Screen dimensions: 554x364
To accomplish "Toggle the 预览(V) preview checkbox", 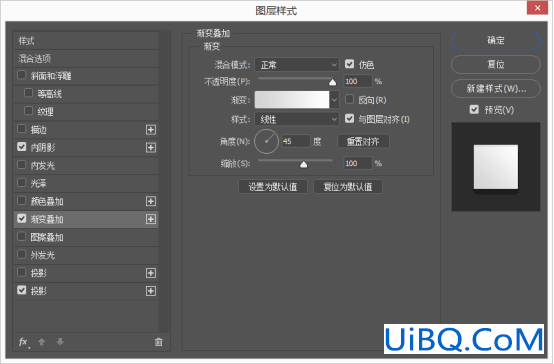I will pos(474,110).
